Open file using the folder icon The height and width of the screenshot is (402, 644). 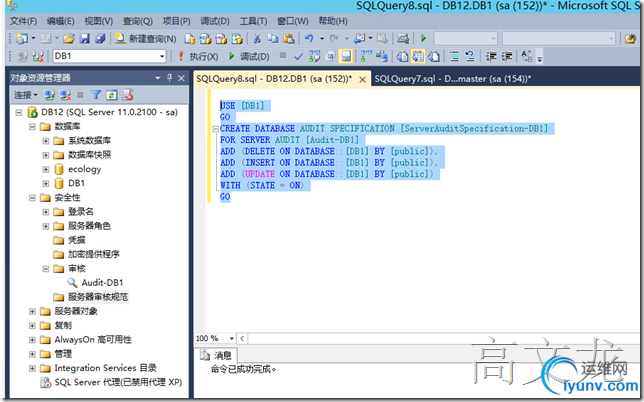pos(69,39)
